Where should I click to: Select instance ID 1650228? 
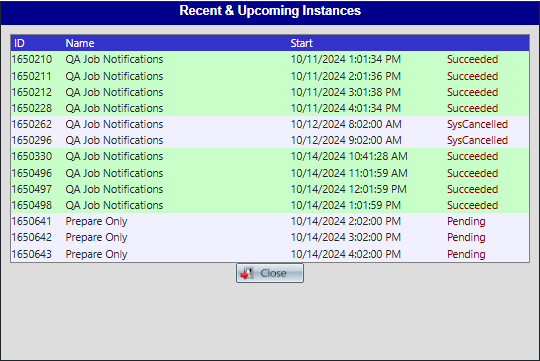tap(32, 108)
